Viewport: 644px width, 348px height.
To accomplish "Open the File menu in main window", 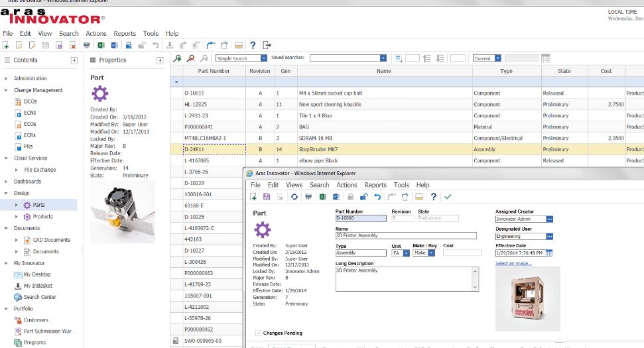I will (x=8, y=34).
